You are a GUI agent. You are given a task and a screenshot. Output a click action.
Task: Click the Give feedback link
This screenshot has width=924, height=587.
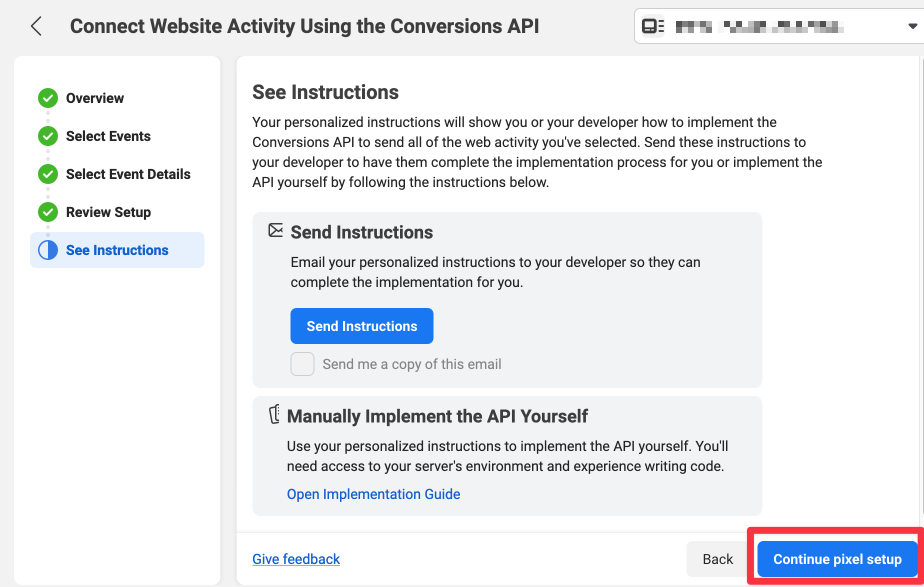296,559
